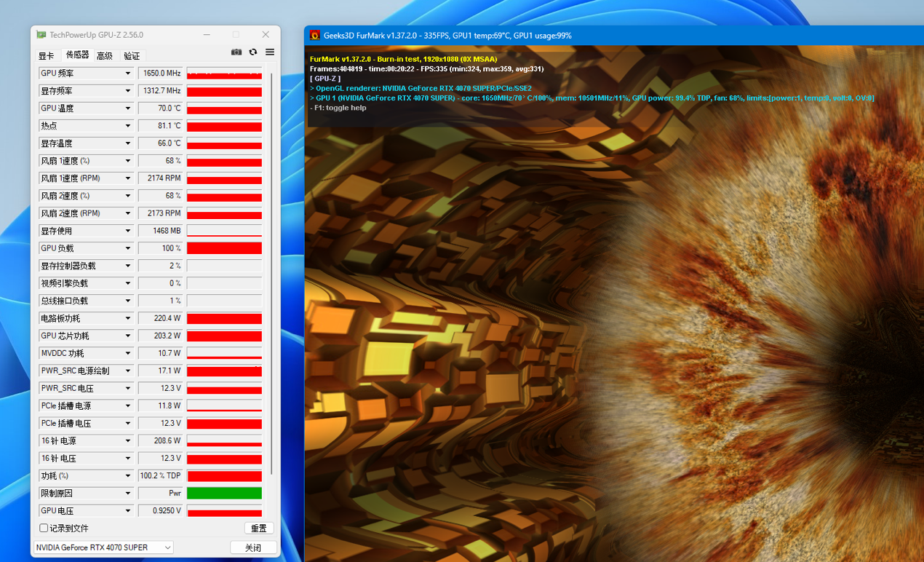Click the 1650.0 MHz GPU clock value
The width and height of the screenshot is (924, 562).
[x=160, y=74]
